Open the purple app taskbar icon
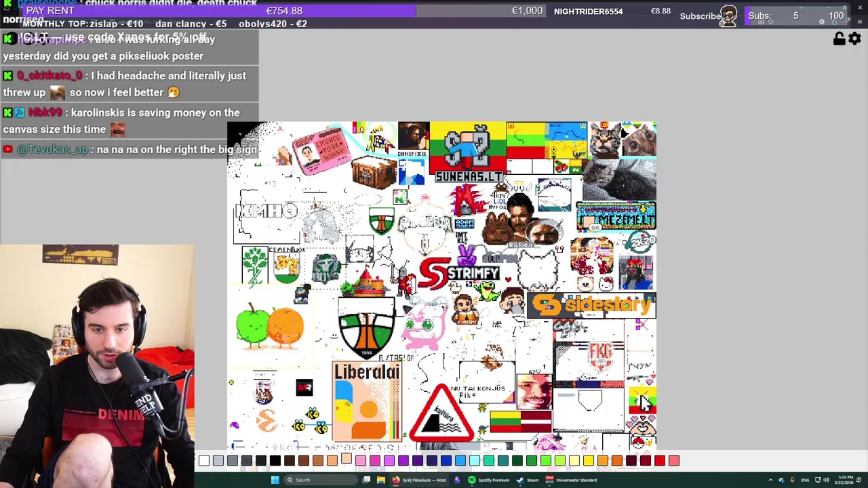Image resolution: width=868 pixels, height=488 pixels. [x=457, y=480]
